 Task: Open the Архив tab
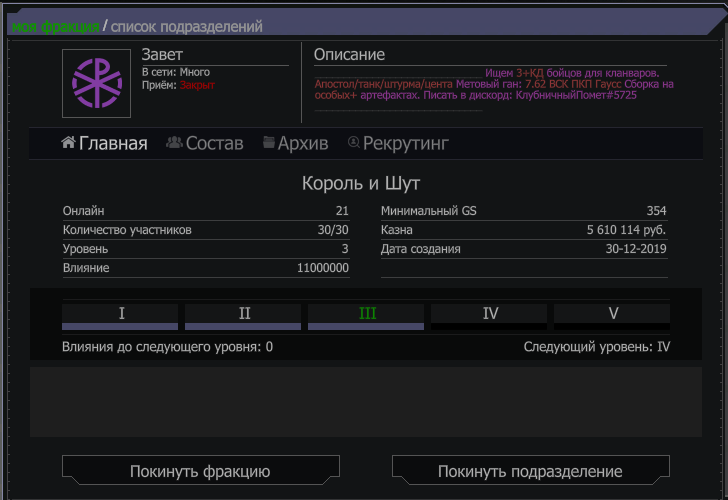302,143
